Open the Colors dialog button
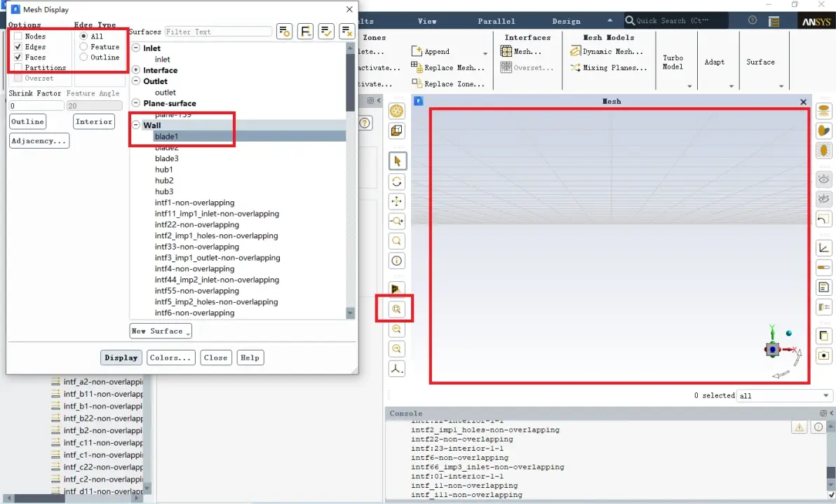Image resolution: width=836 pixels, height=504 pixels. 170,357
